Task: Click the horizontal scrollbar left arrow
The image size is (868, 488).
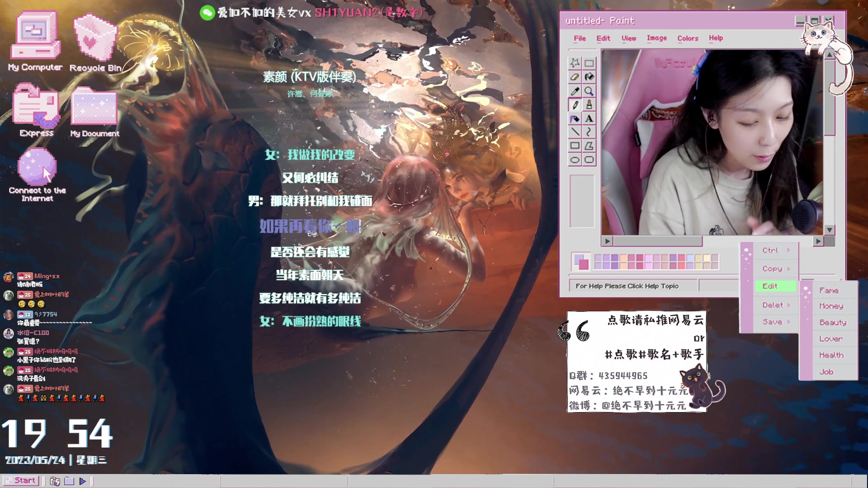Action: tap(607, 241)
